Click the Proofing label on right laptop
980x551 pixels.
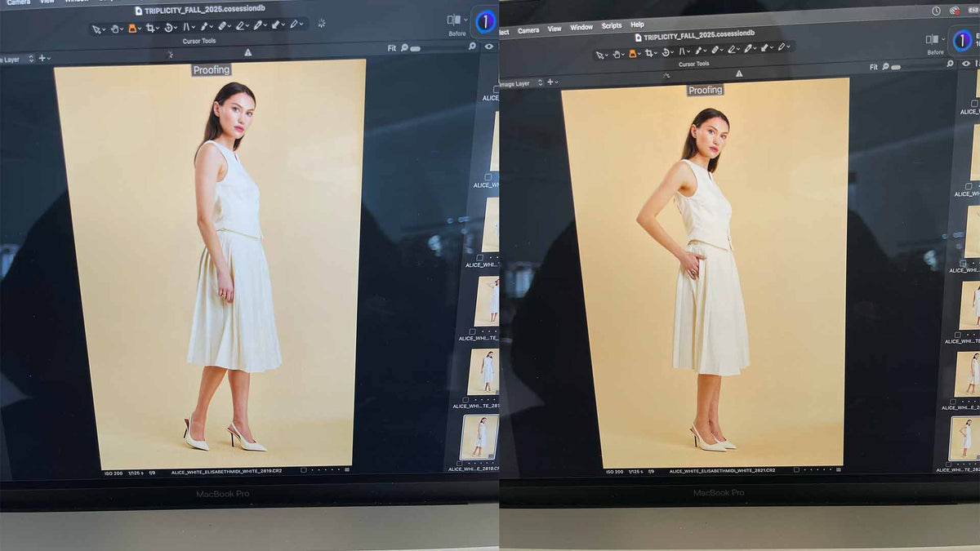pyautogui.click(x=705, y=90)
